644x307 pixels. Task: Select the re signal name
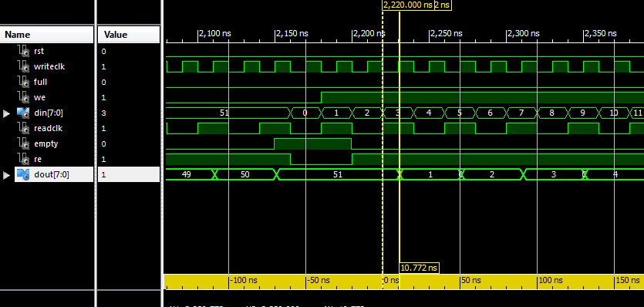coord(38,160)
